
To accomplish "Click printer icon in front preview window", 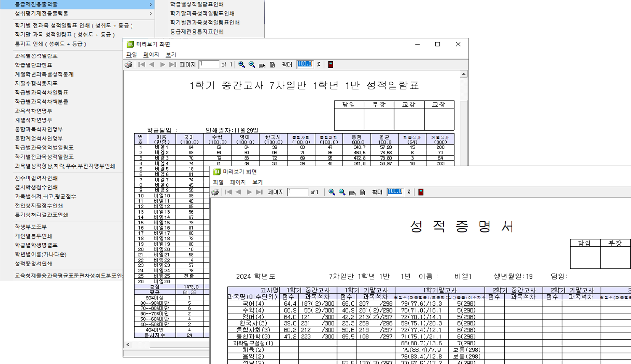I will (x=215, y=192).
